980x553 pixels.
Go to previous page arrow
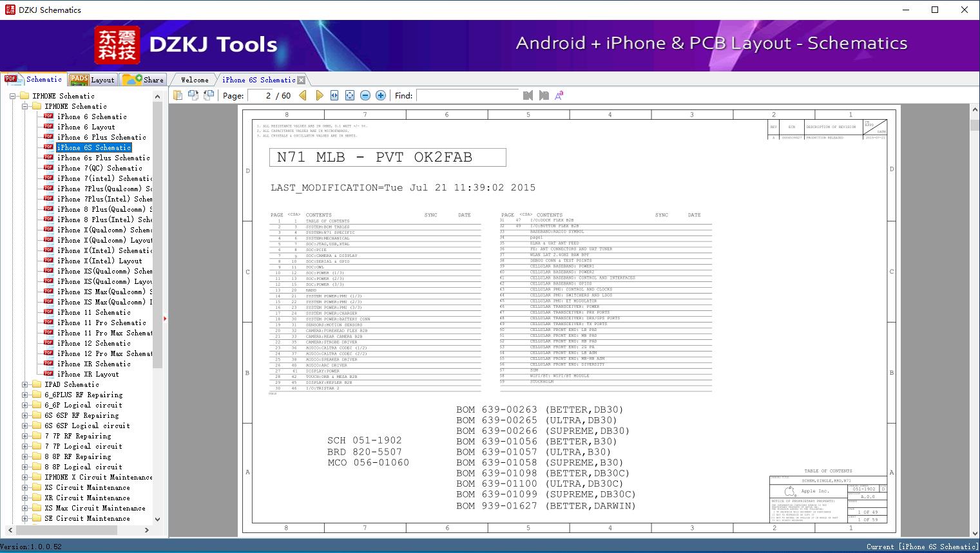click(x=303, y=95)
